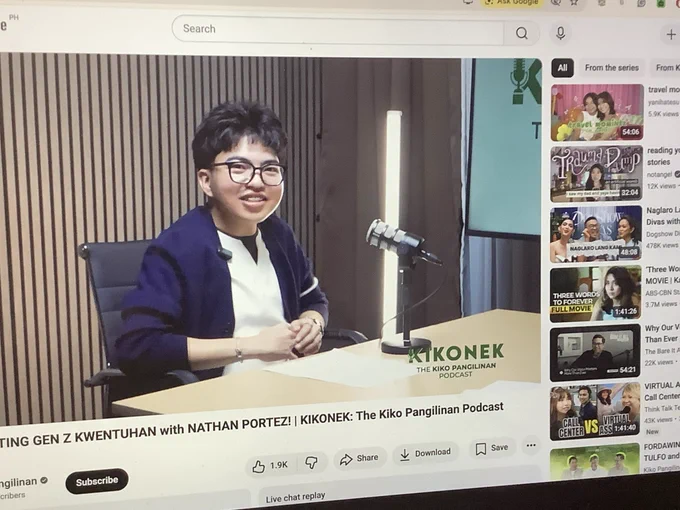Click 'Naglaro' Divas video title
This screenshot has width=680, height=510.
[x=663, y=216]
